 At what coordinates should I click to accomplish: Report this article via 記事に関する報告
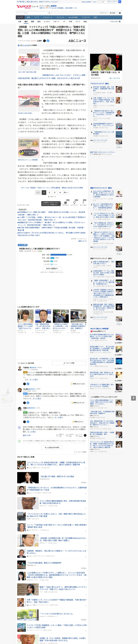(23, 205)
